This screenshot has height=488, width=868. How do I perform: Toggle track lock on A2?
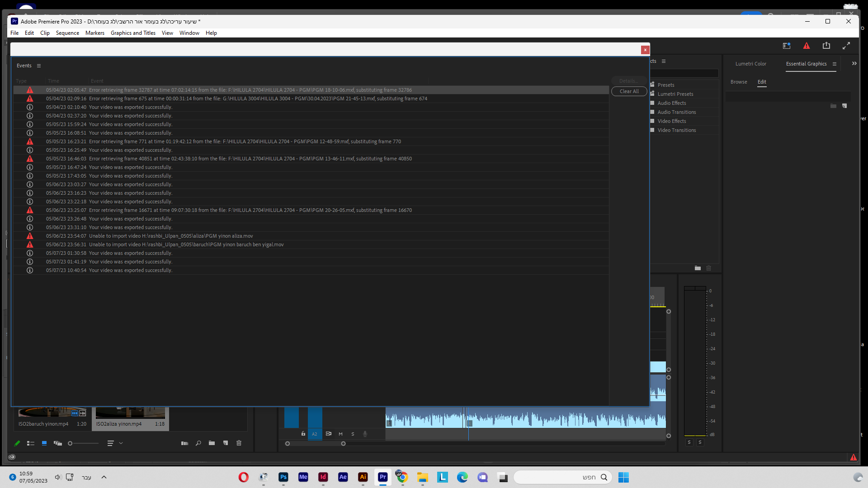coord(303,434)
